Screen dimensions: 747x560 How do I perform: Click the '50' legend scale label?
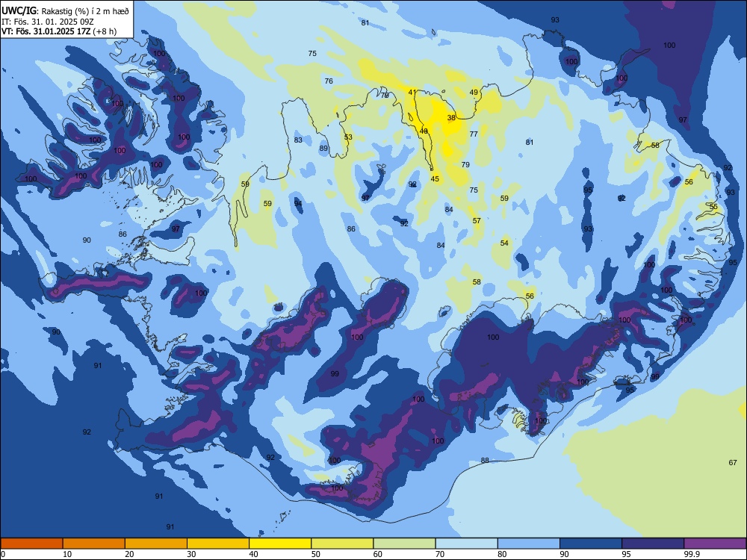pos(316,554)
